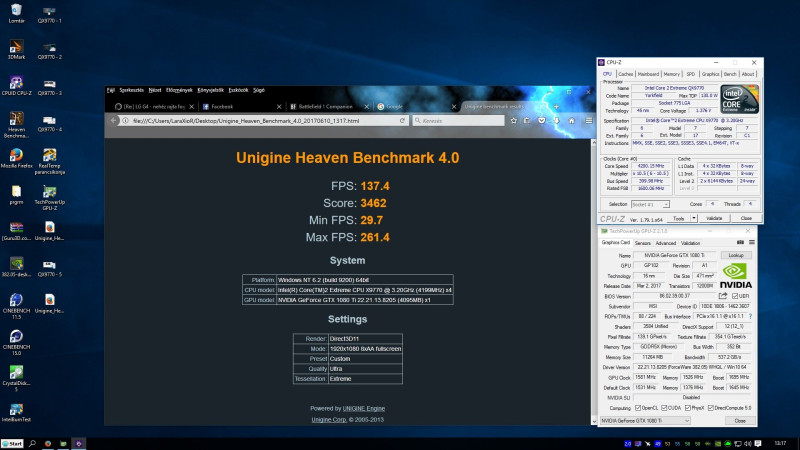Expand GPU-Z graphics card selector dropdown
This screenshot has width=800, height=450.
tap(687, 421)
